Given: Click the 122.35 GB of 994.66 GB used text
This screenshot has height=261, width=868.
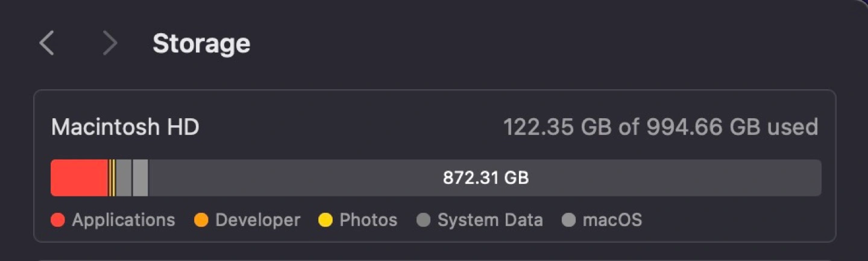Looking at the screenshot, I should point(661,127).
